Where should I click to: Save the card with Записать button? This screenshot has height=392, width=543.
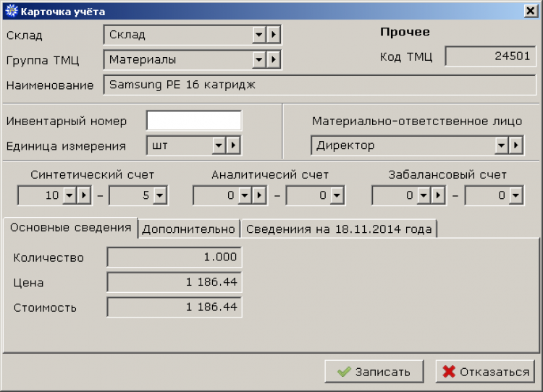point(374,372)
